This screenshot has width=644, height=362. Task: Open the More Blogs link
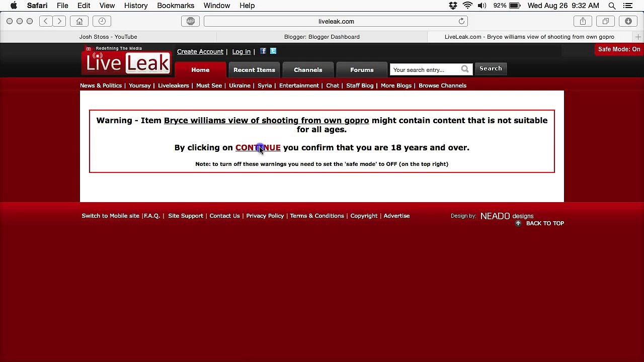(x=396, y=85)
